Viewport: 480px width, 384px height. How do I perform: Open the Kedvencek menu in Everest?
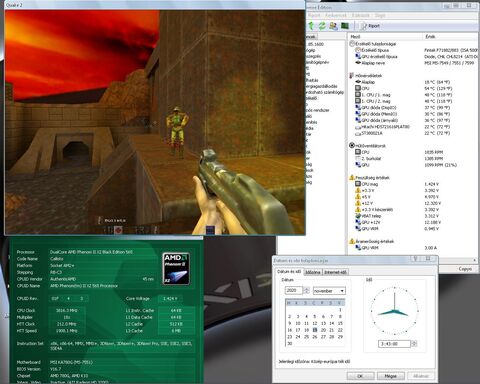[x=336, y=15]
